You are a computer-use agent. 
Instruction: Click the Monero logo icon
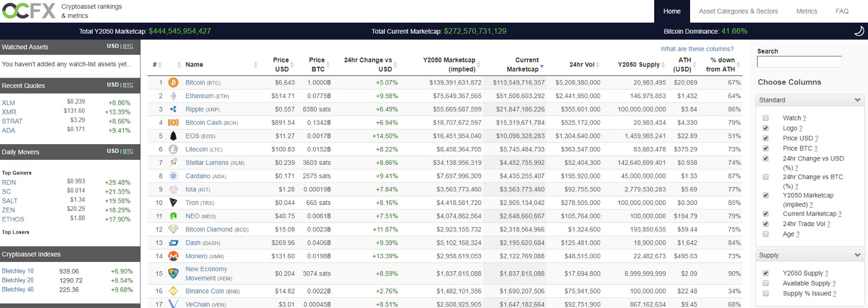click(x=174, y=256)
